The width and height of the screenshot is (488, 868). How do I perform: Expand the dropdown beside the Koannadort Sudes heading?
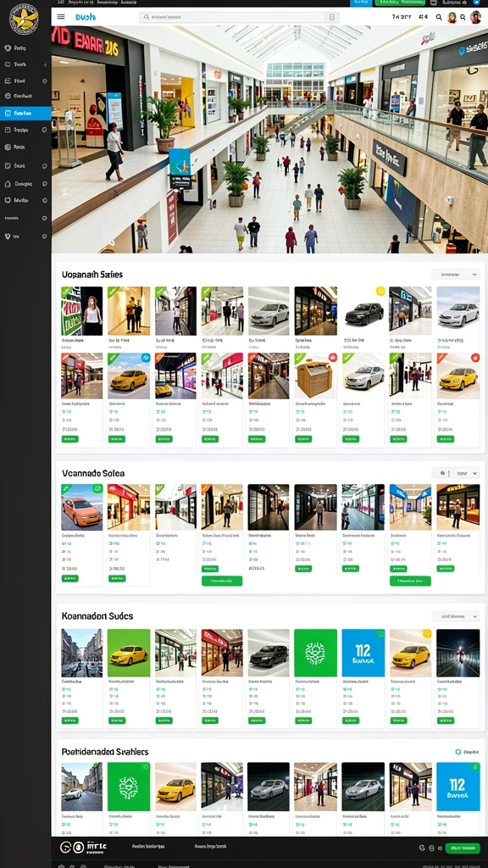(x=455, y=616)
